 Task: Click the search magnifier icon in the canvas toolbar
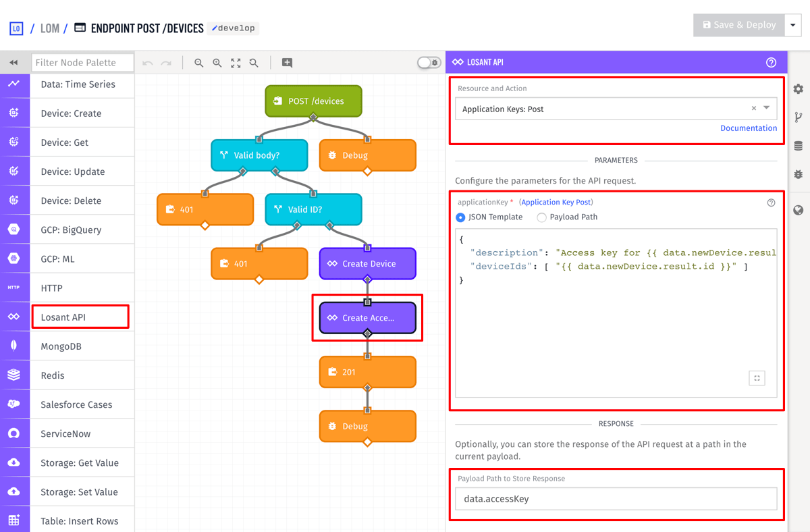(x=254, y=63)
